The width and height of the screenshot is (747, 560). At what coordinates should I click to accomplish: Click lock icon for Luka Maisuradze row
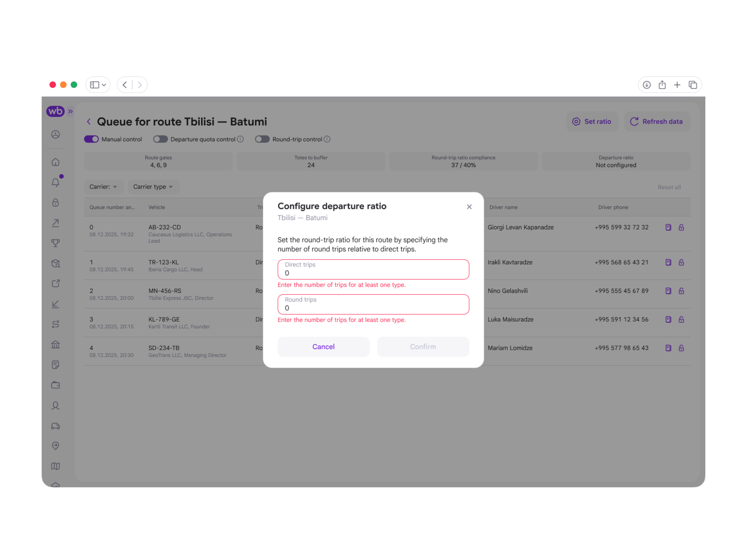click(681, 319)
